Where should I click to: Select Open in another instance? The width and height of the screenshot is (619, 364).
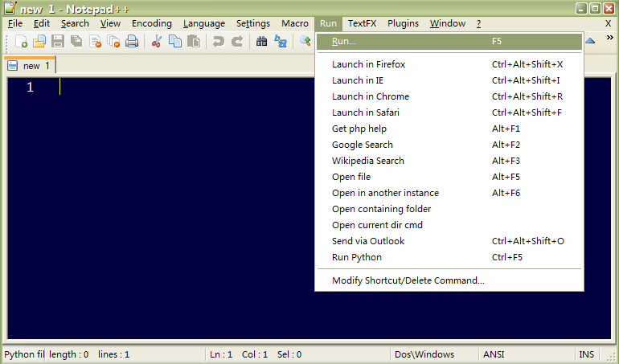point(449,193)
